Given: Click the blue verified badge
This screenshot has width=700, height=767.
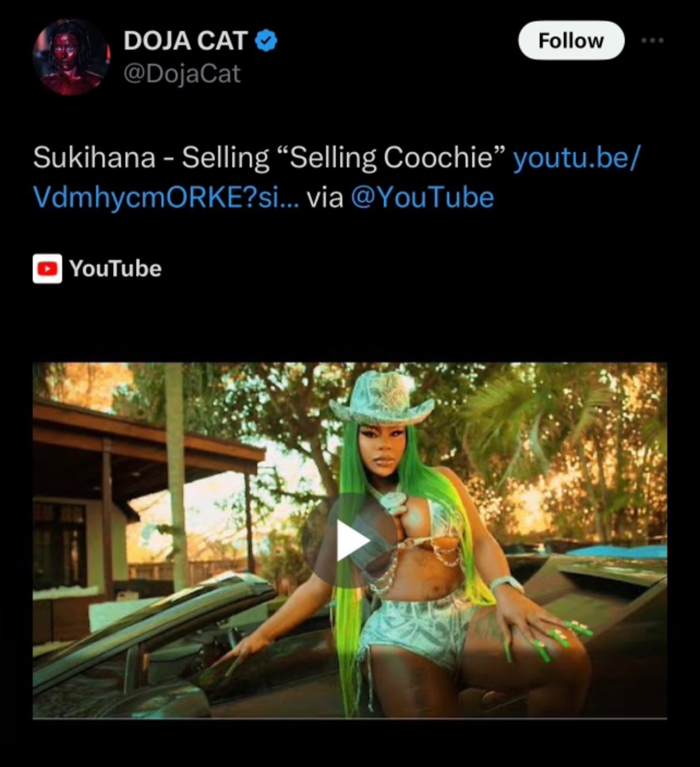Looking at the screenshot, I should 267,41.
